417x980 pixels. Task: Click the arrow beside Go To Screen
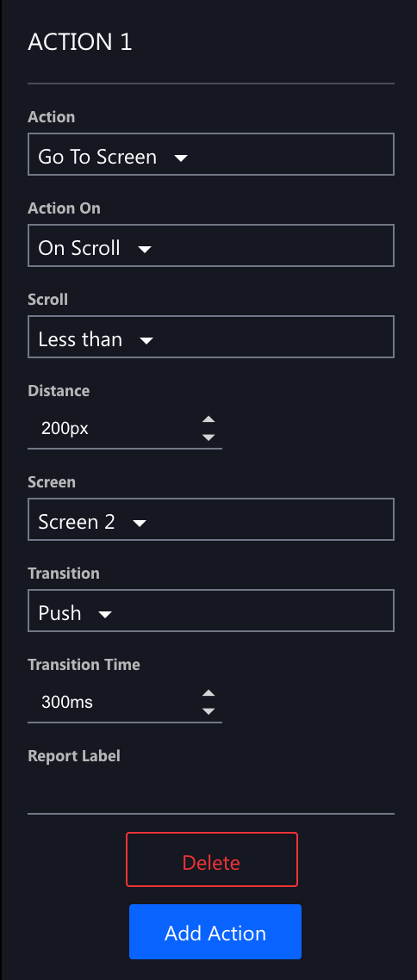pyautogui.click(x=181, y=158)
